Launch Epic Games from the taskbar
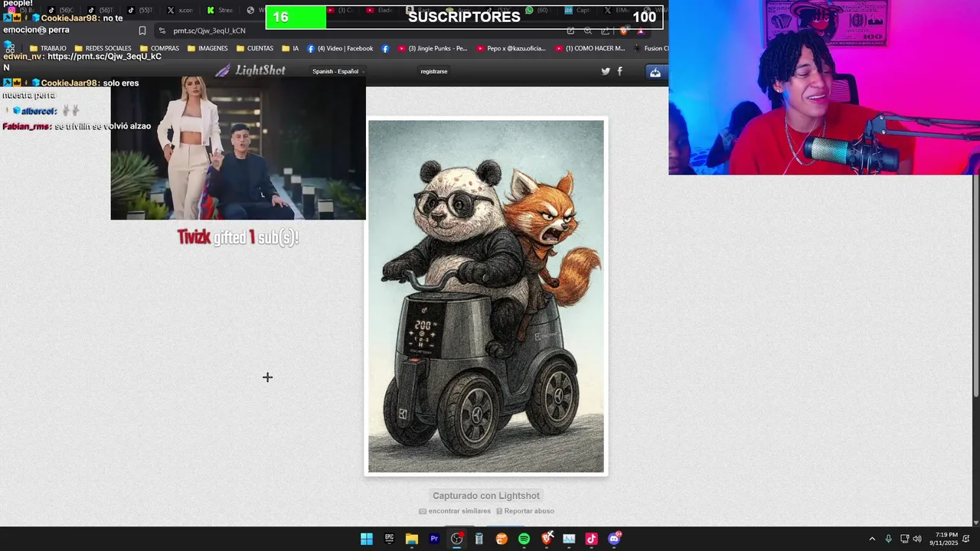Screen dimensions: 980x551 click(389, 539)
